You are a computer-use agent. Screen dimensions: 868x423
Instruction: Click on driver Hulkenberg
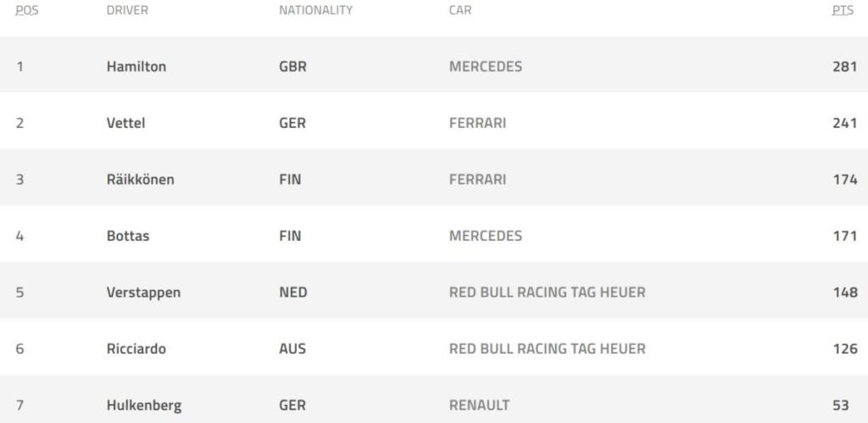click(144, 405)
